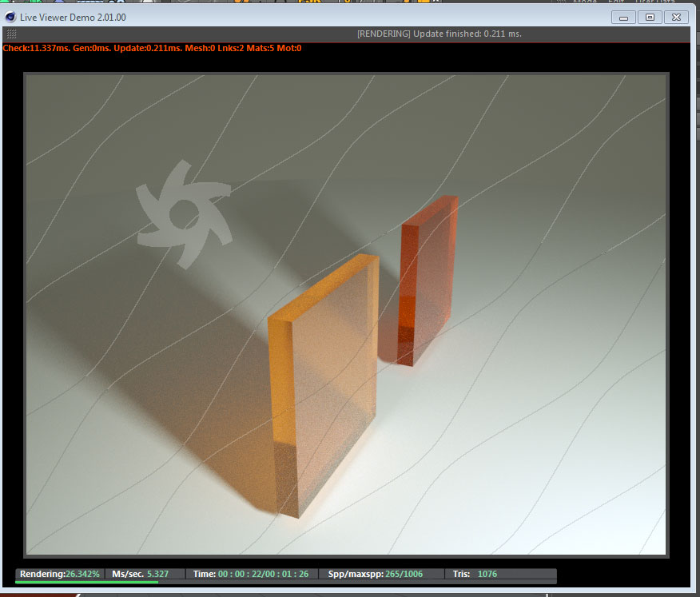The image size is (700, 597).
Task: Minimize the Live Viewer Demo window
Action: point(623,18)
